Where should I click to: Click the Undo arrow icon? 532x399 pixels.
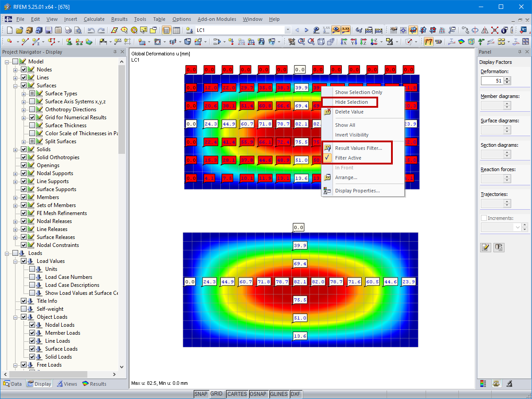(91, 30)
